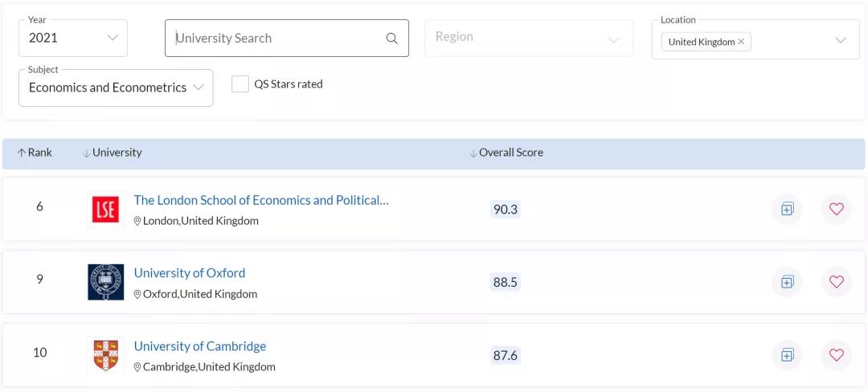
Task: Enable the QS Stars rated checkbox
Action: [240, 84]
